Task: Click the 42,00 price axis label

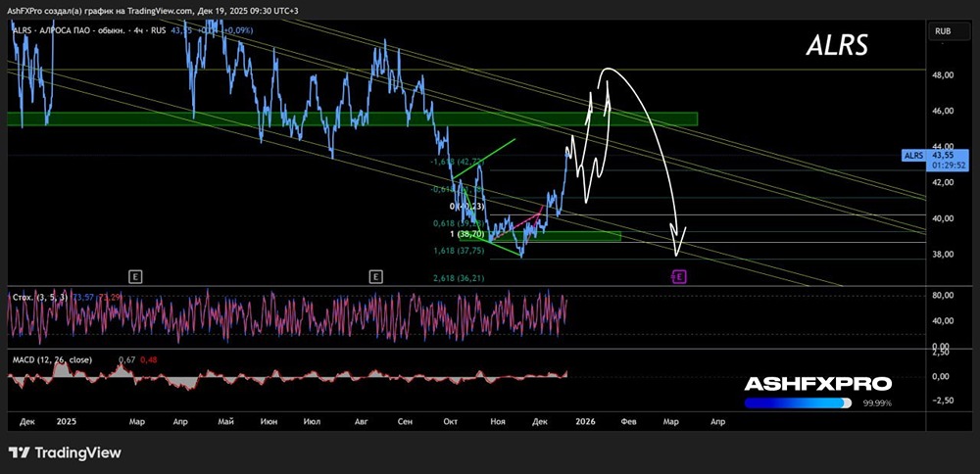Action: 943,182
